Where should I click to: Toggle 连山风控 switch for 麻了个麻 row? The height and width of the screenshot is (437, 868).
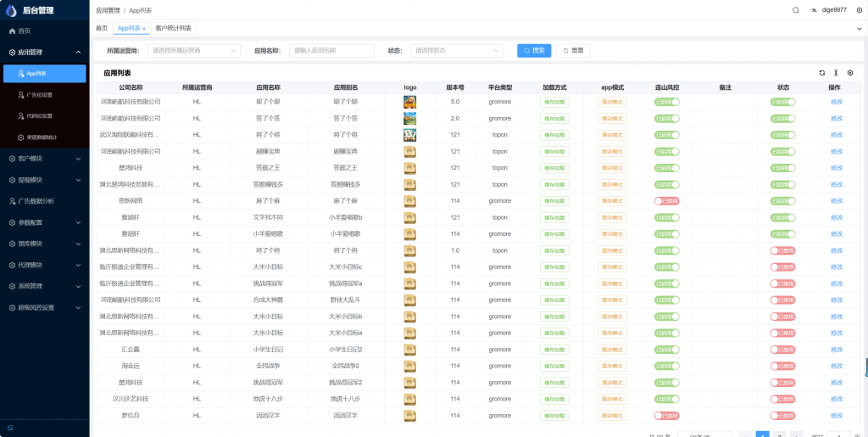[667, 201]
